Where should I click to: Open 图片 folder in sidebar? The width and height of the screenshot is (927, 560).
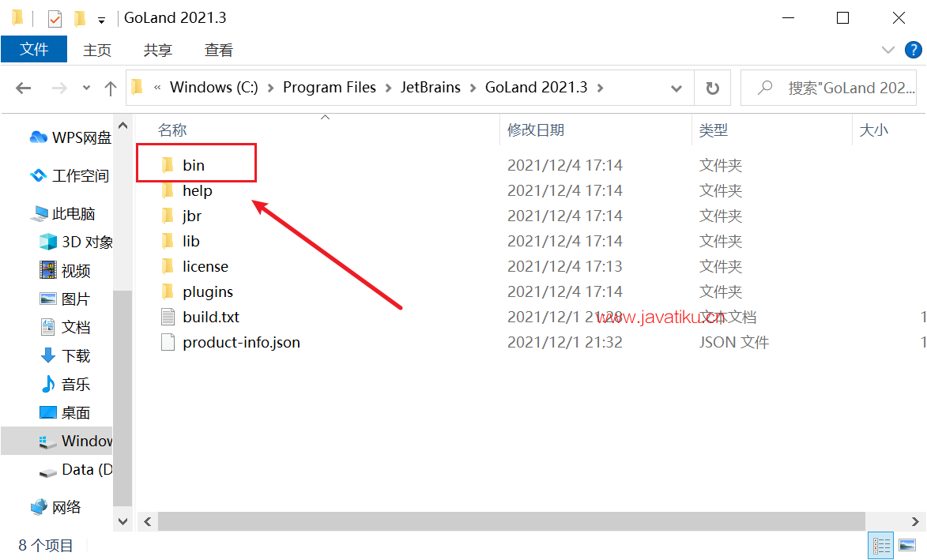click(65, 299)
